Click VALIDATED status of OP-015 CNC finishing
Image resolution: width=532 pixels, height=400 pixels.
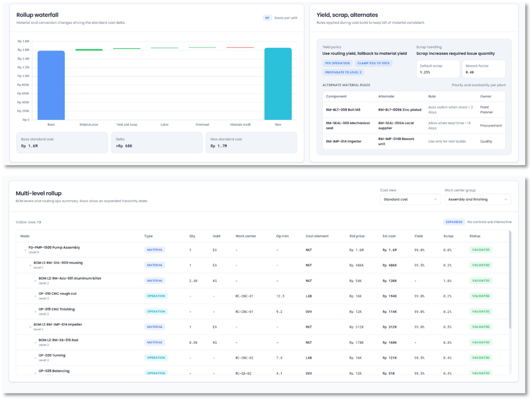point(481,312)
